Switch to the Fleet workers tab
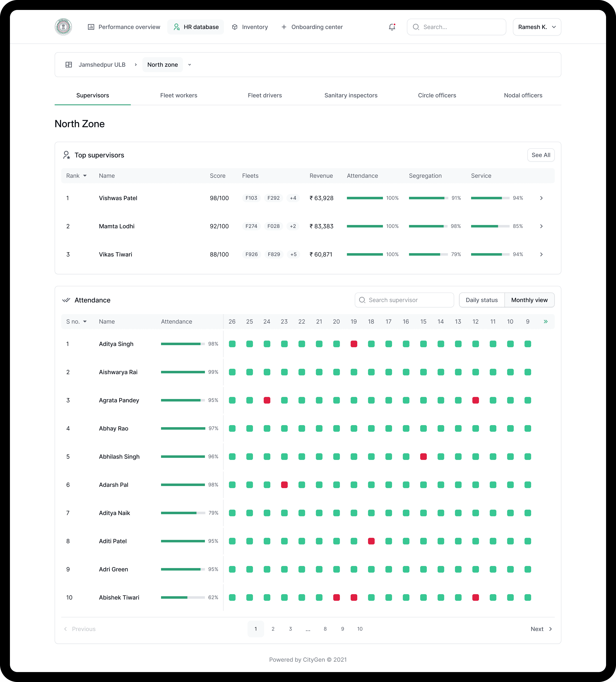The width and height of the screenshot is (616, 682). (178, 95)
